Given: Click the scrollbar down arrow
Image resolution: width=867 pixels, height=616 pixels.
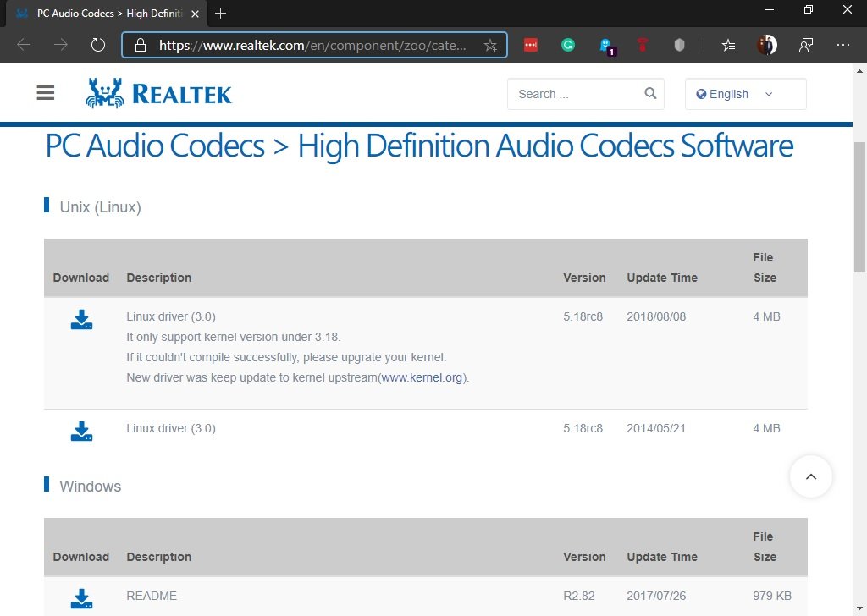Looking at the screenshot, I should coord(859,609).
